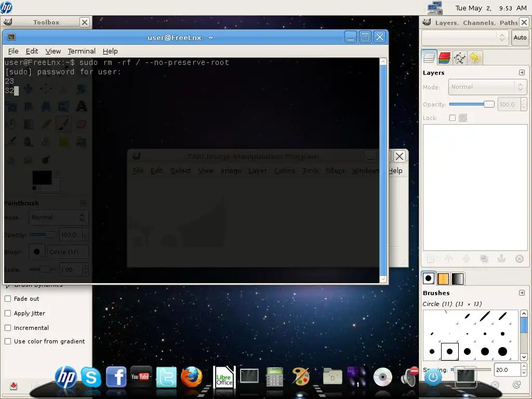This screenshot has height=399, width=532.
Task: Click the network icon in top panel
Action: point(435,8)
